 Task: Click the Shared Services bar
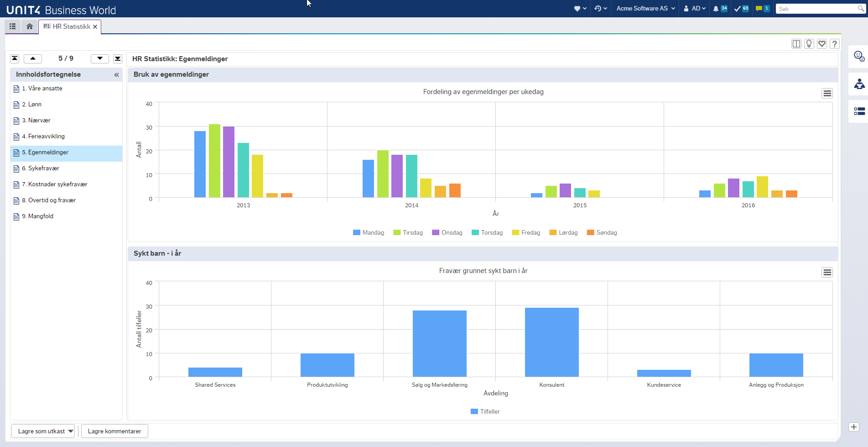[215, 372]
